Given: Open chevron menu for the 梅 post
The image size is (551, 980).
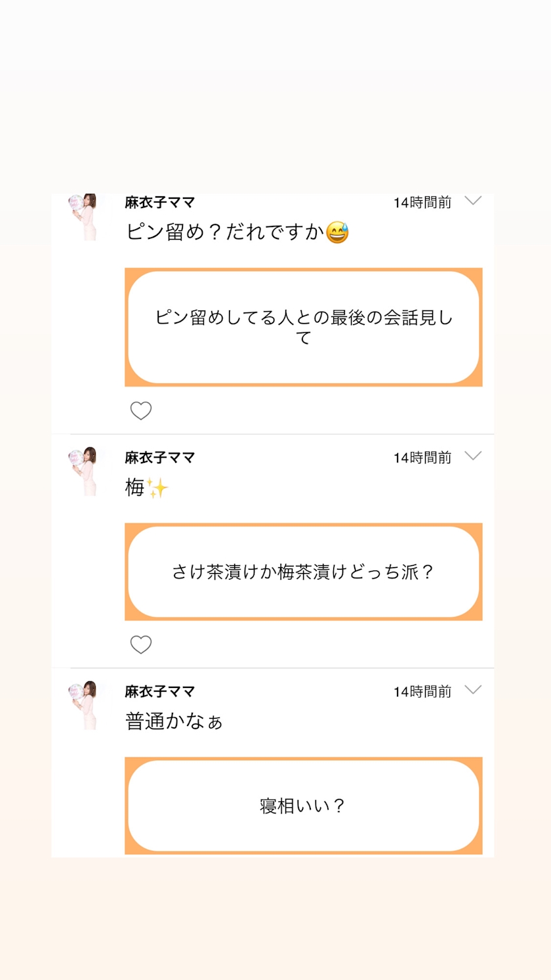Looking at the screenshot, I should [473, 456].
